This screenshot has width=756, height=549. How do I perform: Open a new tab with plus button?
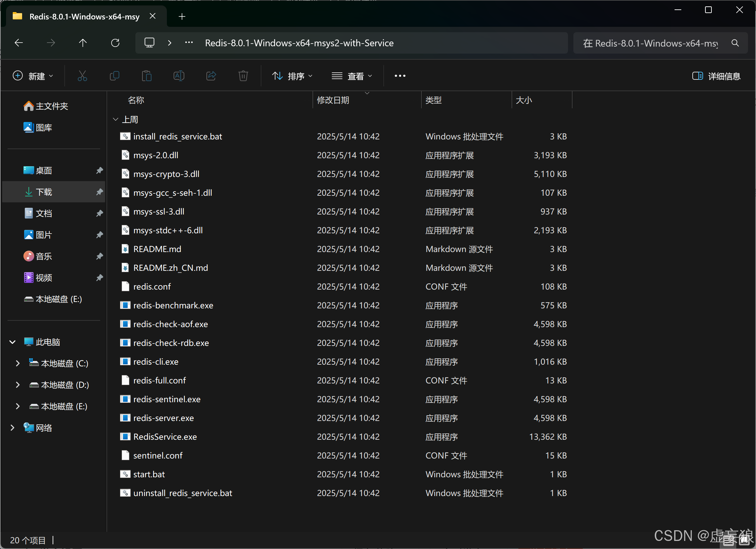[182, 16]
